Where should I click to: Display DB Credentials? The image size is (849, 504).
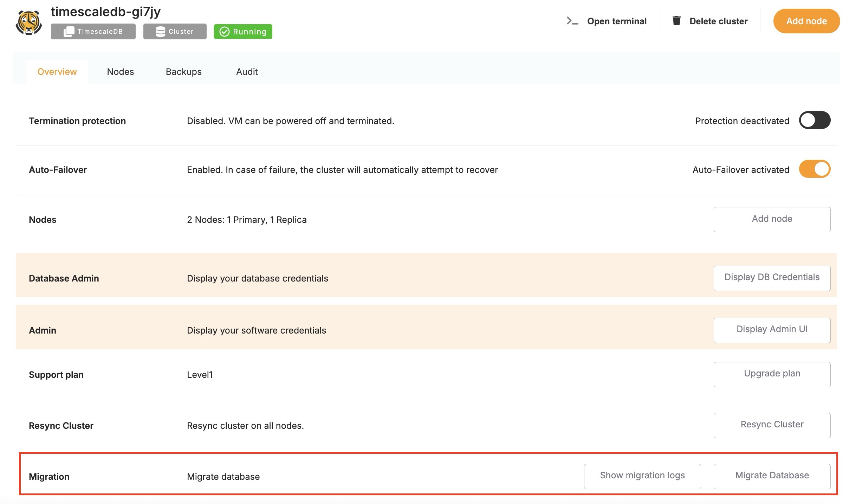pos(772,278)
